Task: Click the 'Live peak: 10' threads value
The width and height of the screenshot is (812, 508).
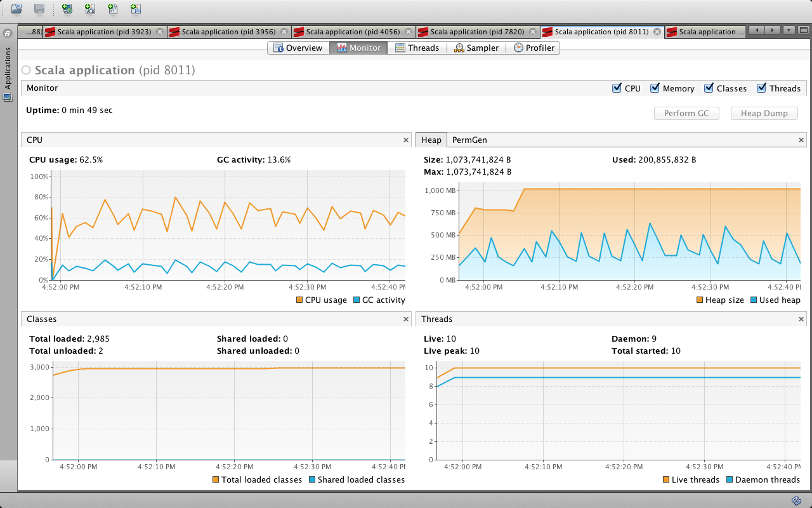Action: click(x=451, y=351)
